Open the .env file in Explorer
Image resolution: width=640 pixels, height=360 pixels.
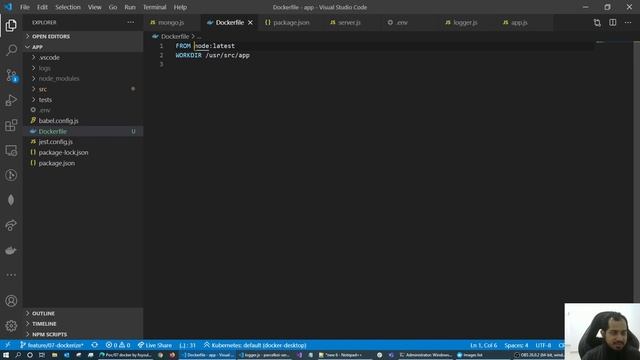pyautogui.click(x=83, y=110)
